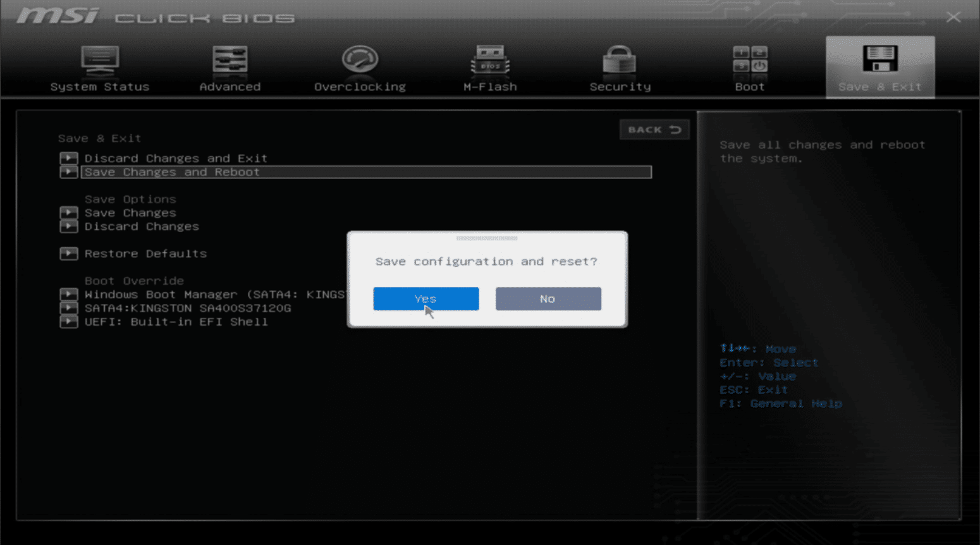Screen dimensions: 980x545
Task: Open the Advanced settings sliders icon
Action: (230, 61)
